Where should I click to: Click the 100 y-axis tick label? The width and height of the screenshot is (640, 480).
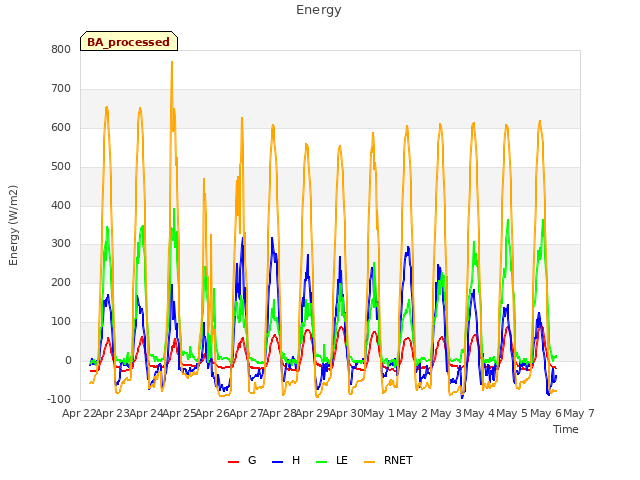[61, 322]
